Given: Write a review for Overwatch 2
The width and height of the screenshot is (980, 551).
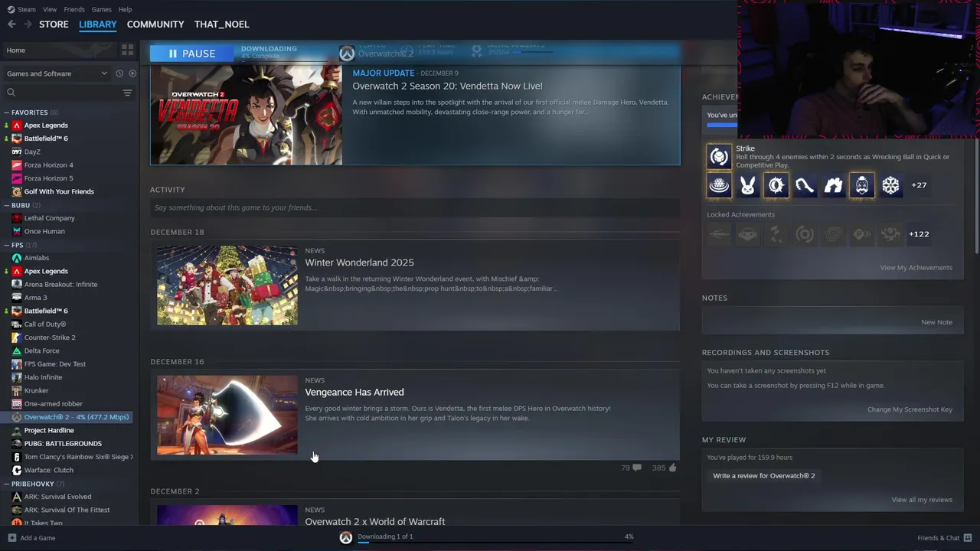Looking at the screenshot, I should (x=763, y=476).
